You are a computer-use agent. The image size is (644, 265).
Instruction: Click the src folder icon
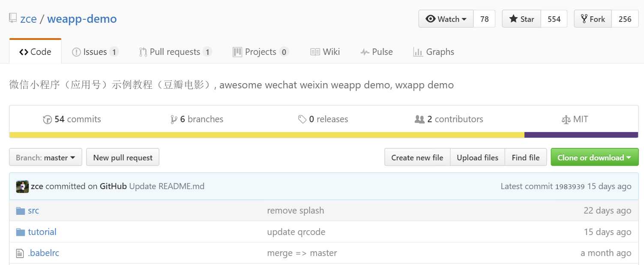tap(21, 211)
